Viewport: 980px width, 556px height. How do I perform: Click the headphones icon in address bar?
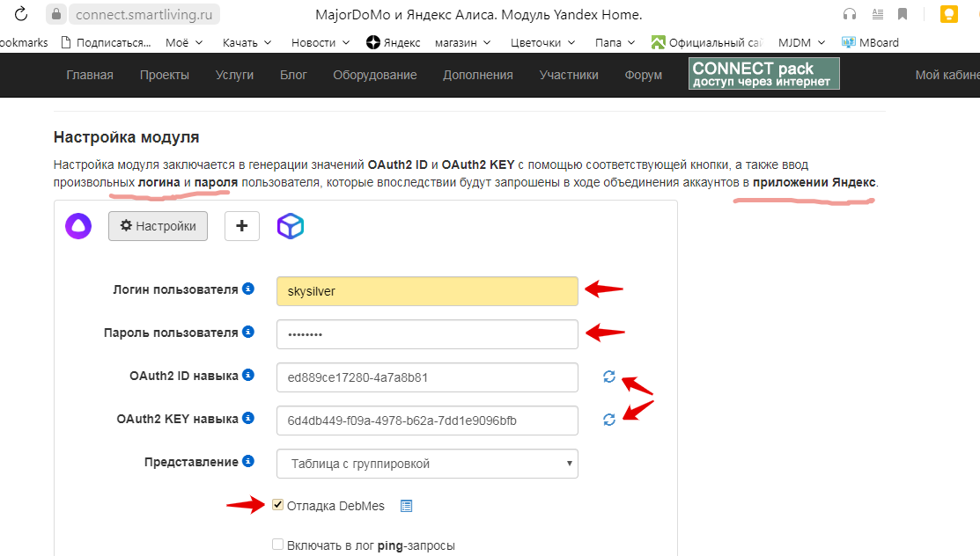click(x=850, y=14)
